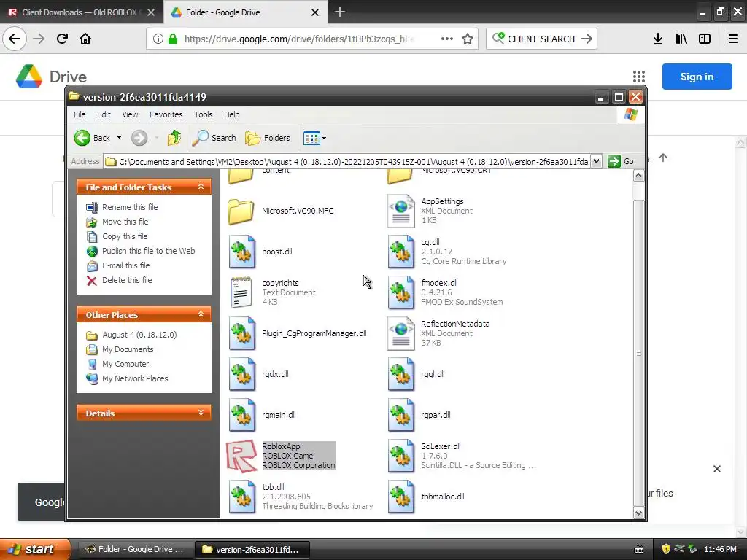Open Firefox downloads arrow icon

coord(658,39)
